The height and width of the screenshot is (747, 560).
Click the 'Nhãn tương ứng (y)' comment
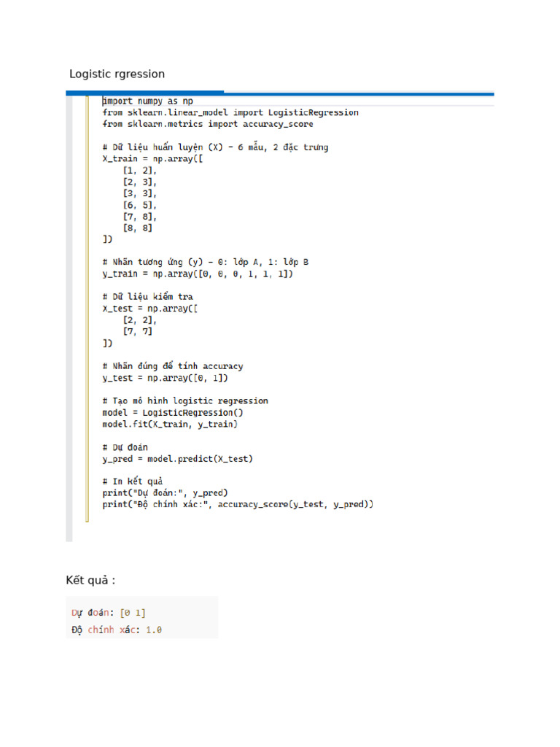point(205,262)
